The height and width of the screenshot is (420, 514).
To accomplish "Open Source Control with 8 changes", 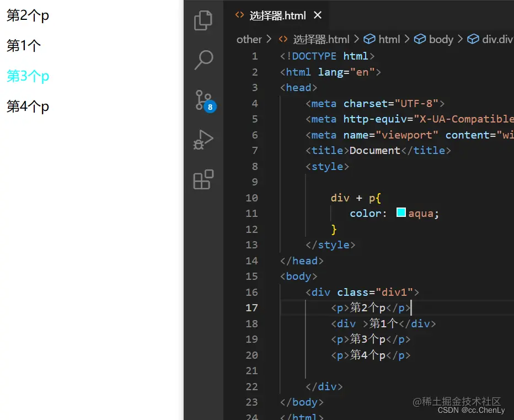I will coord(206,101).
